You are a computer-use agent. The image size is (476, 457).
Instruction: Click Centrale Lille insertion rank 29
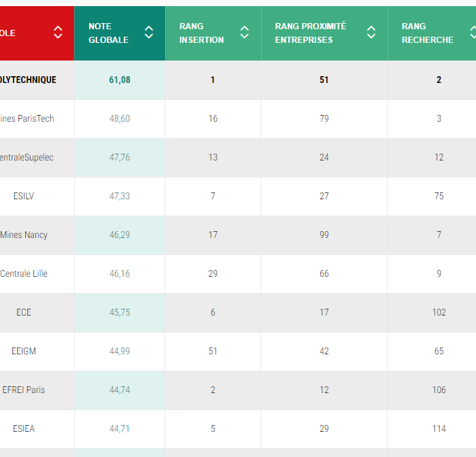pos(213,273)
